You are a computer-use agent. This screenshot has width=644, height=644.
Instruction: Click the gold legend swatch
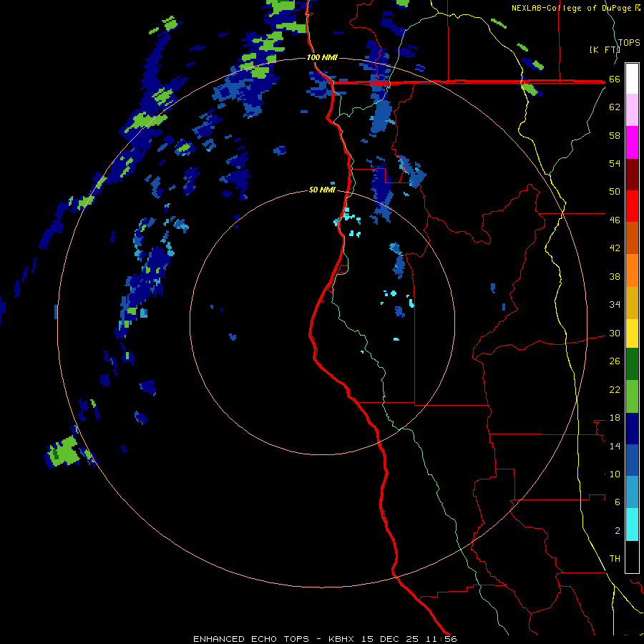point(632,303)
